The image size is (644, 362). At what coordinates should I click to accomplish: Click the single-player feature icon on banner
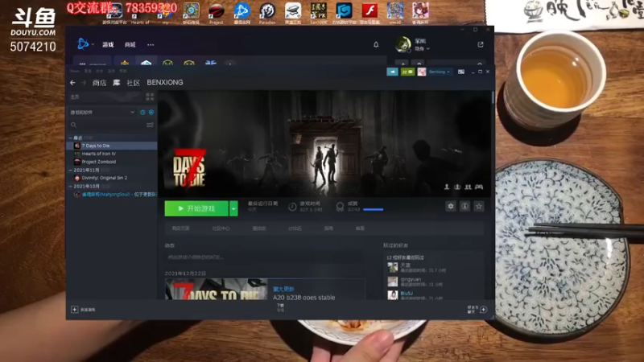(447, 187)
